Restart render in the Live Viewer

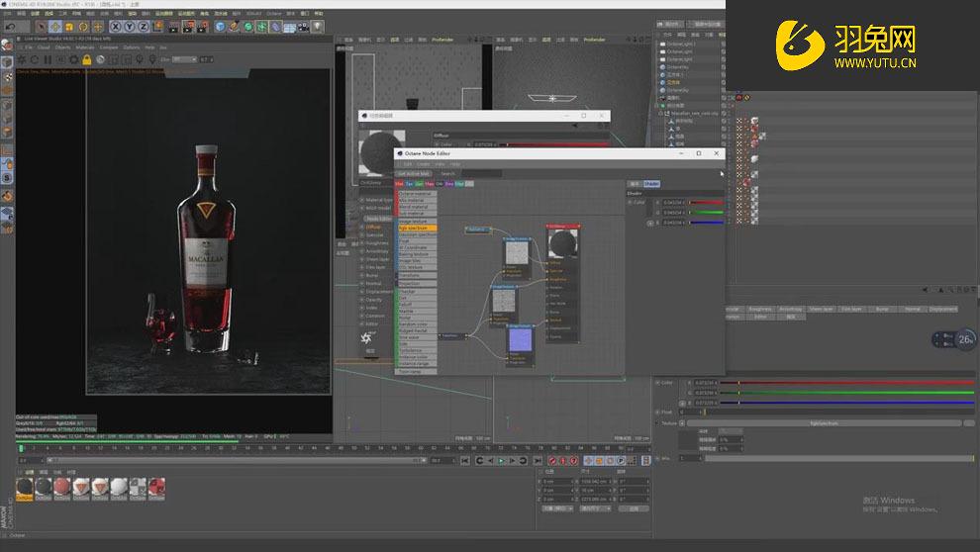pyautogui.click(x=35, y=59)
